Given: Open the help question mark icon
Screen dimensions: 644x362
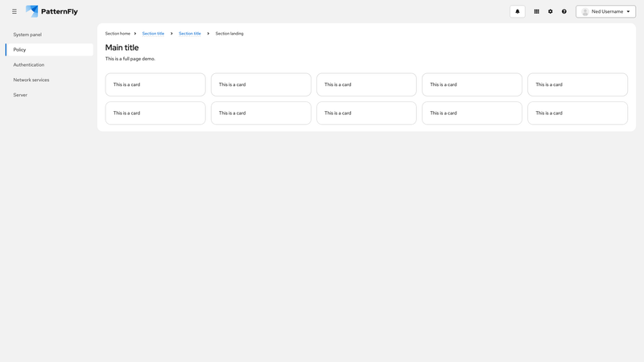Looking at the screenshot, I should pyautogui.click(x=564, y=11).
